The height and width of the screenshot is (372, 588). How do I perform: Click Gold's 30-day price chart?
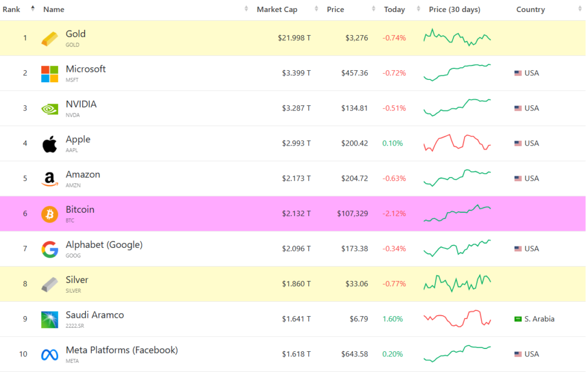457,37
